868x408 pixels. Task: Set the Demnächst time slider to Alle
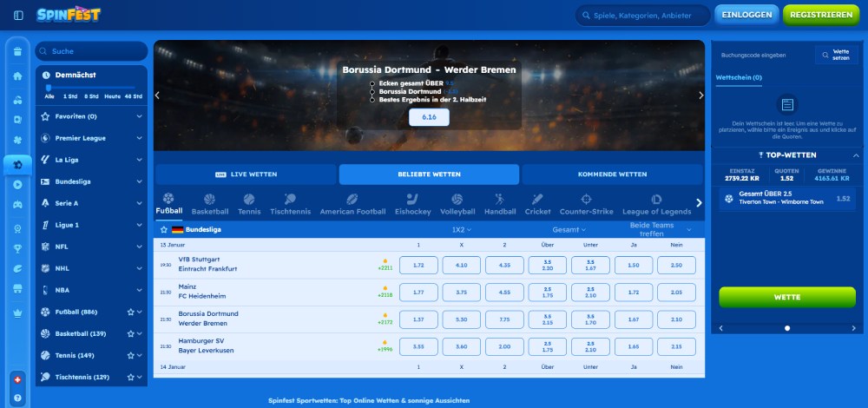coord(49,89)
